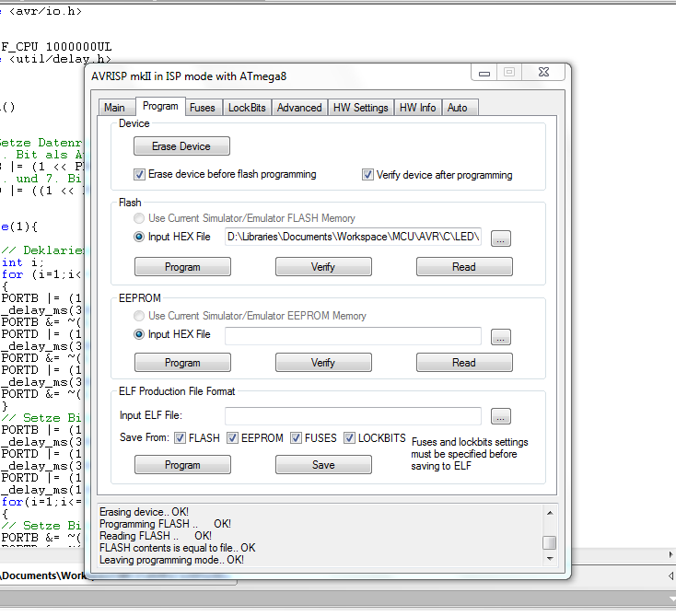
Task: Minimize the AVRISP mkII dialog
Action: [x=484, y=73]
